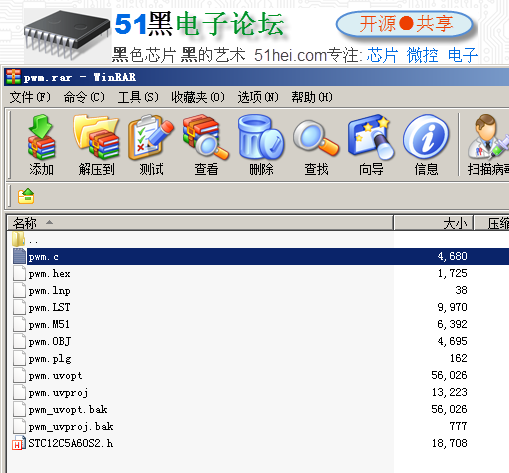Select the pwm.M51 file row
Viewport: 509px width, 473px height.
click(258, 325)
